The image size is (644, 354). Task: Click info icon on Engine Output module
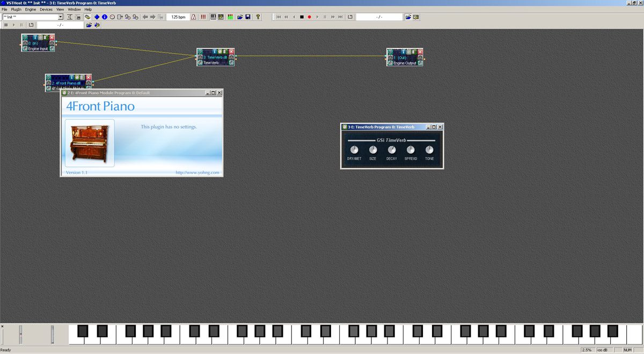pyautogui.click(x=405, y=51)
